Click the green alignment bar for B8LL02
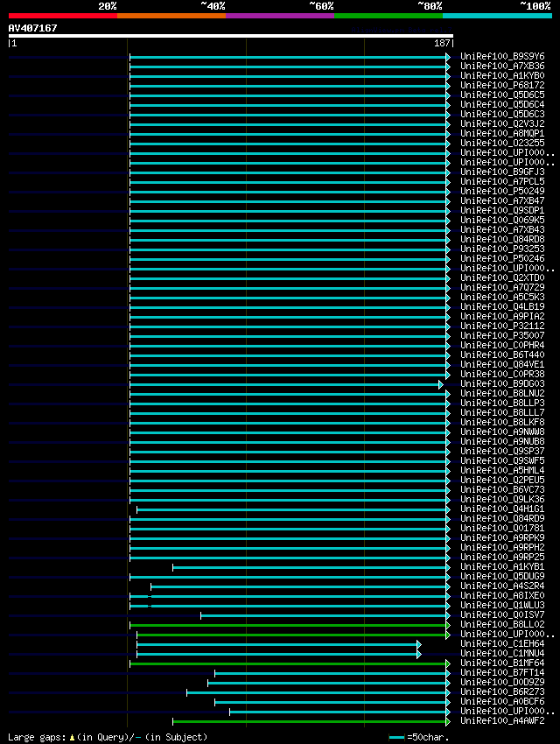This screenshot has width=560, height=744. coord(290,625)
